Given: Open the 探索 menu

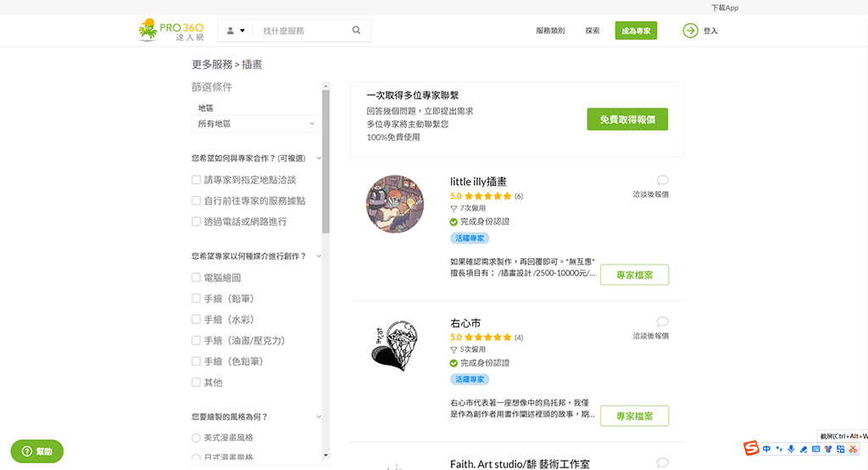Looking at the screenshot, I should point(593,31).
